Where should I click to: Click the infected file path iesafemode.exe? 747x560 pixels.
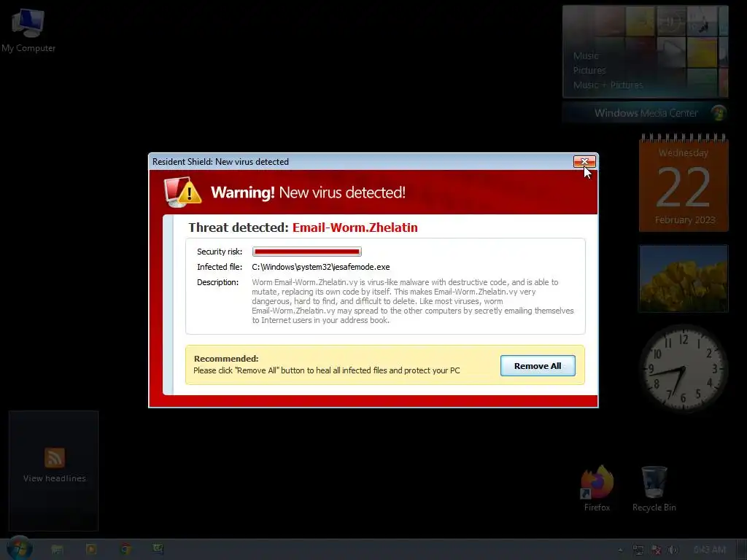click(321, 267)
